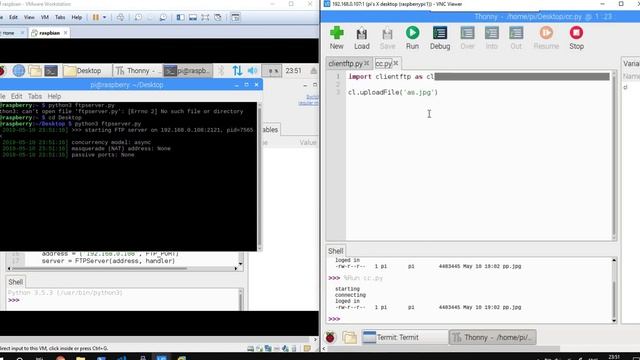Switch to the Thonny /home/pi taskbar button in VNC
The image size is (640, 360).
click(492, 337)
